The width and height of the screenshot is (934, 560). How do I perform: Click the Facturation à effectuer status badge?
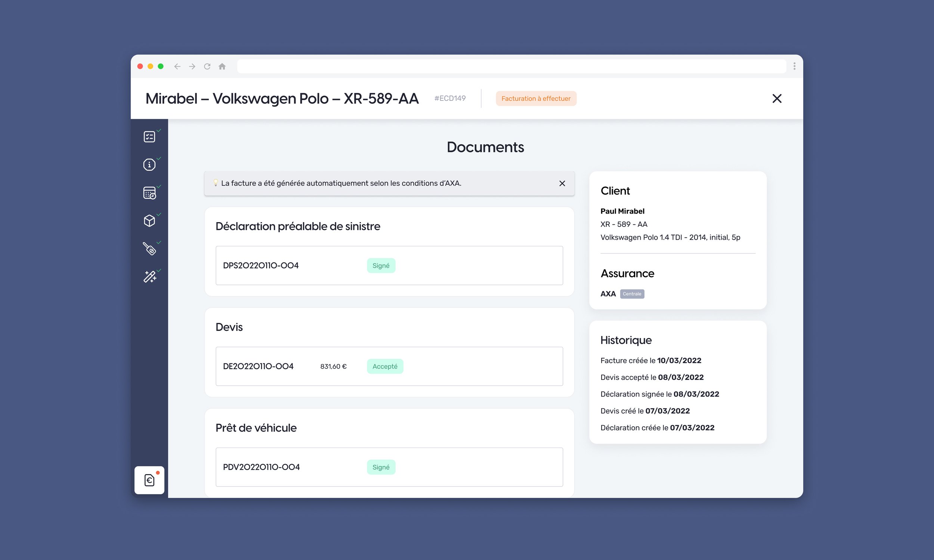coord(536,99)
